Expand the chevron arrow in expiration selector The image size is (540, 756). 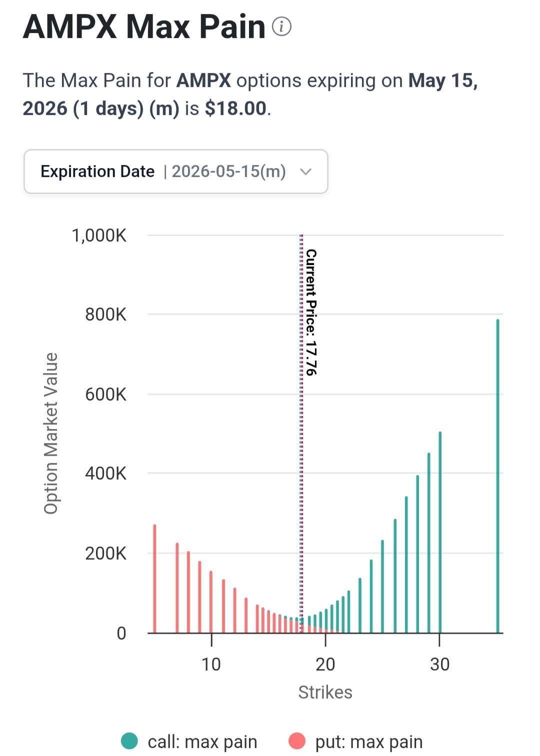305,172
